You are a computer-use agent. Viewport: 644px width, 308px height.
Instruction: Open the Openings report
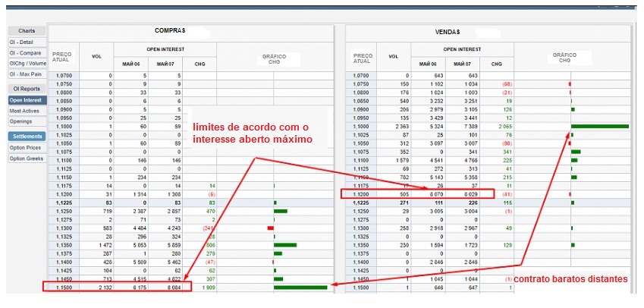click(20, 121)
